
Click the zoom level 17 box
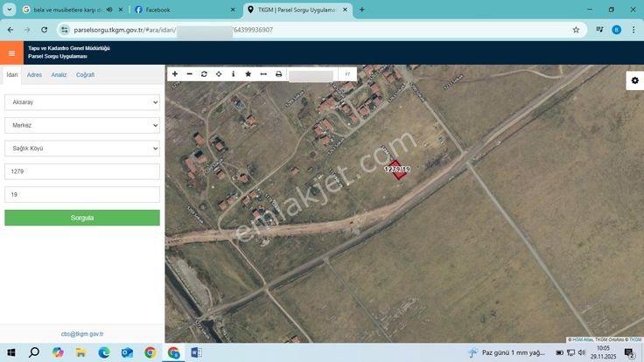click(347, 74)
